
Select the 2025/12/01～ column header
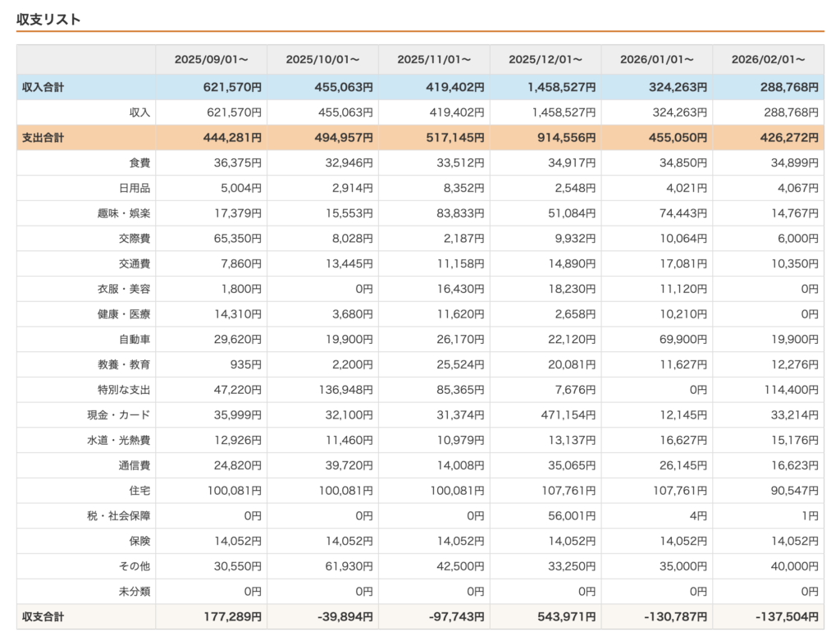pyautogui.click(x=546, y=59)
